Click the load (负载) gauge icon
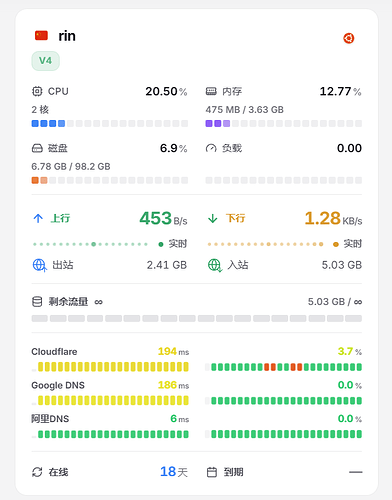The width and height of the screenshot is (392, 500). (x=211, y=148)
